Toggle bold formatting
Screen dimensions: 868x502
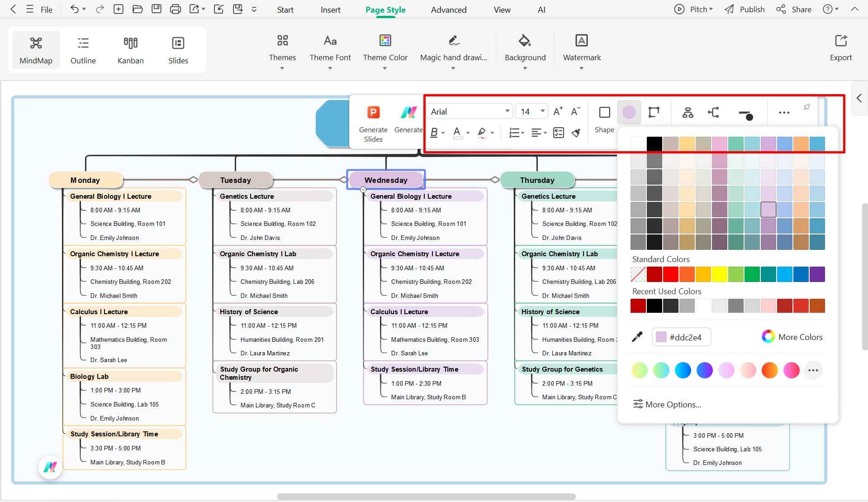pos(434,133)
